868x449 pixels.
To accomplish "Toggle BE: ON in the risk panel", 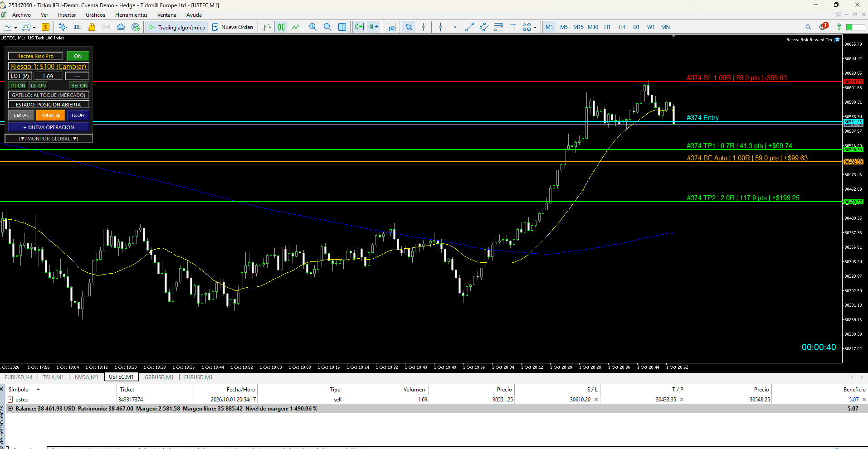I will pos(79,86).
